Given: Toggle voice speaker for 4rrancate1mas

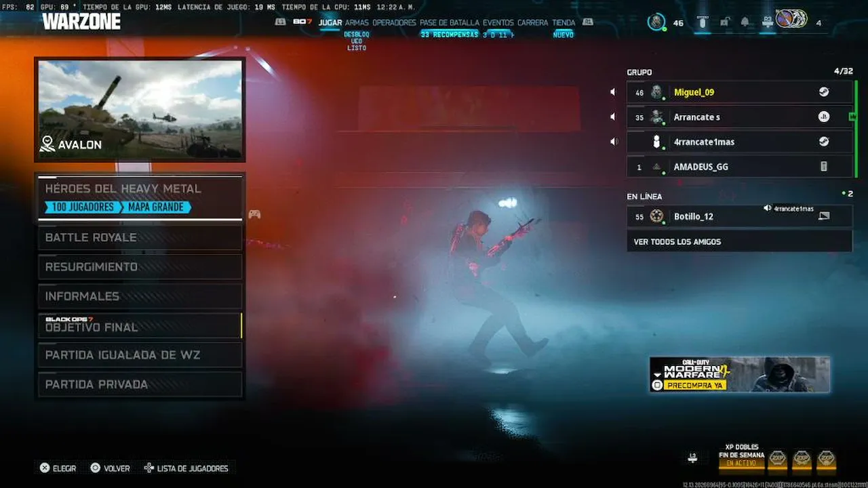Looking at the screenshot, I should pos(614,142).
